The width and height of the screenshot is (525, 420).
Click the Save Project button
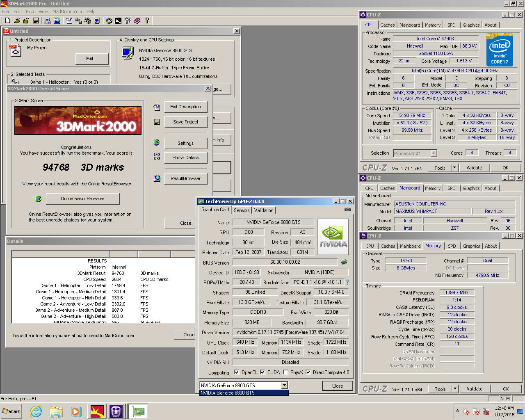[185, 122]
